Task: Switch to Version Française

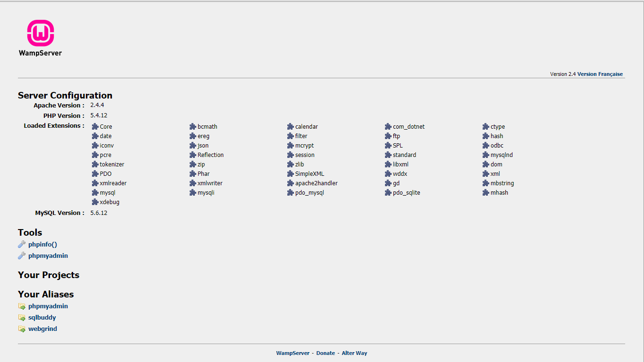Action: click(600, 74)
